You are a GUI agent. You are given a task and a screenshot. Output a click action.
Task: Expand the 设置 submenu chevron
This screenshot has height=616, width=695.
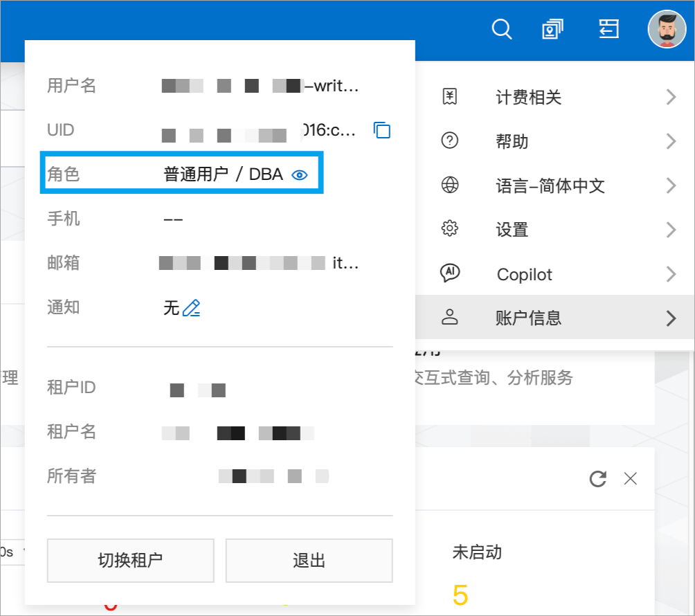click(671, 230)
